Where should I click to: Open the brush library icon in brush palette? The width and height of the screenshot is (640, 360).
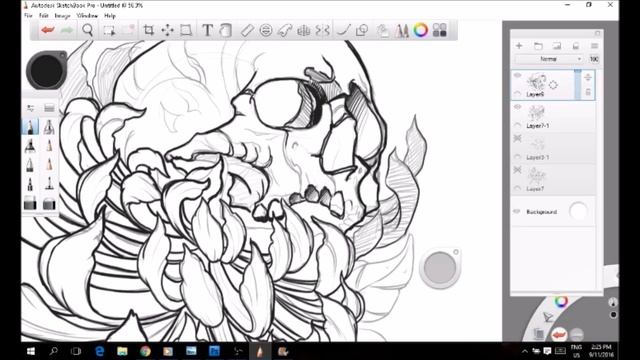[49, 108]
